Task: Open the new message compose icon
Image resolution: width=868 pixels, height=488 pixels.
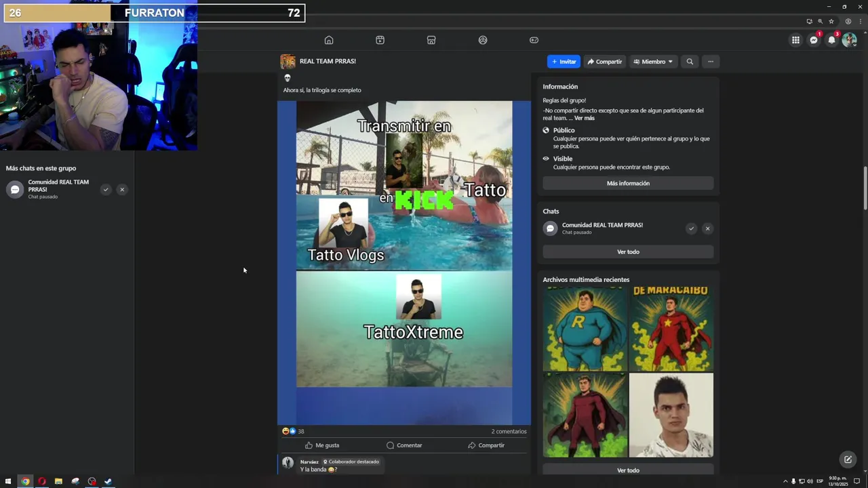Action: (848, 460)
